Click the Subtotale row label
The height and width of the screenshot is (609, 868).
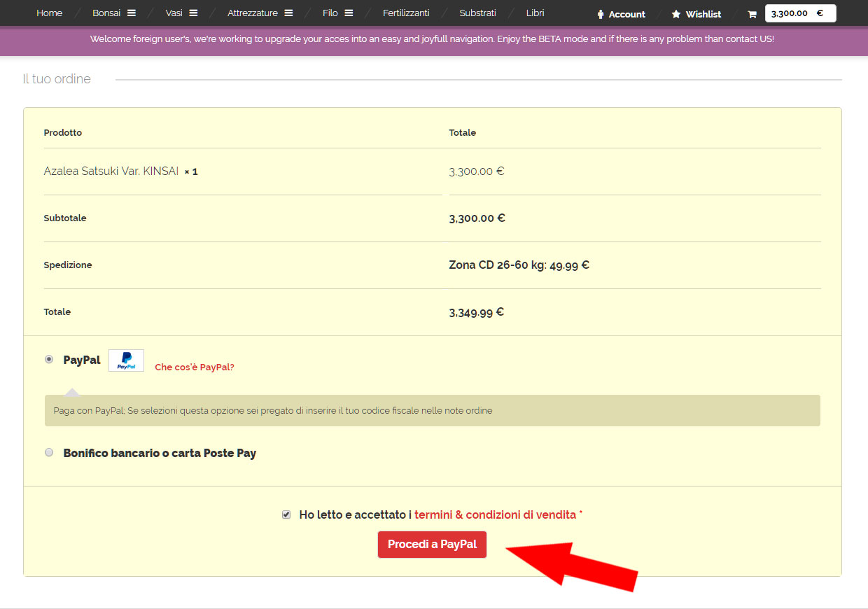pos(65,218)
